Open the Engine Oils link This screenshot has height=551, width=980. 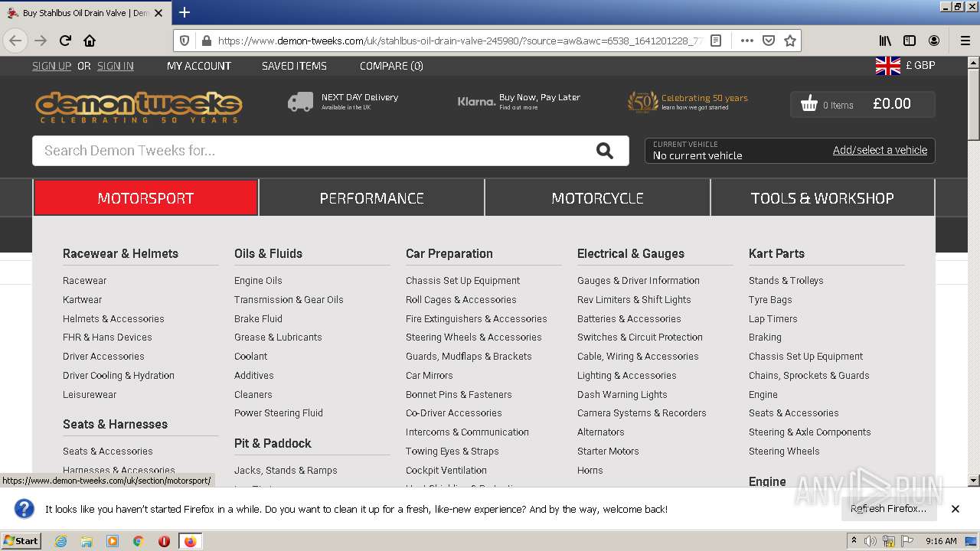point(258,281)
